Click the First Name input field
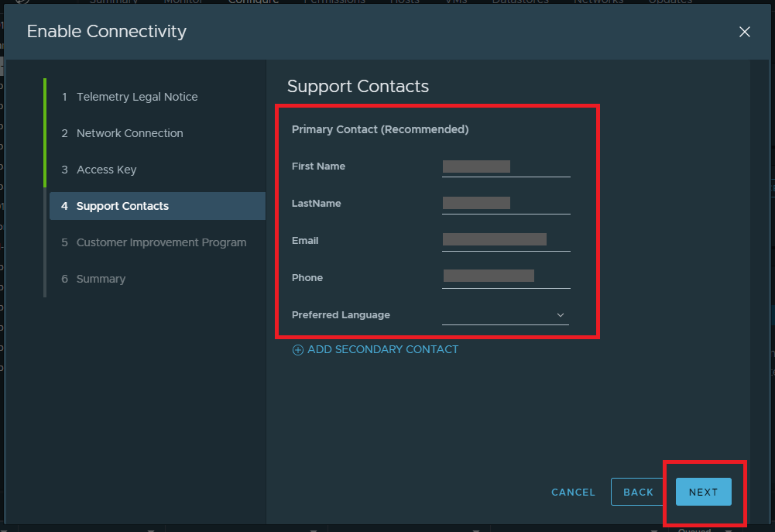This screenshot has height=532, width=775. (506, 166)
